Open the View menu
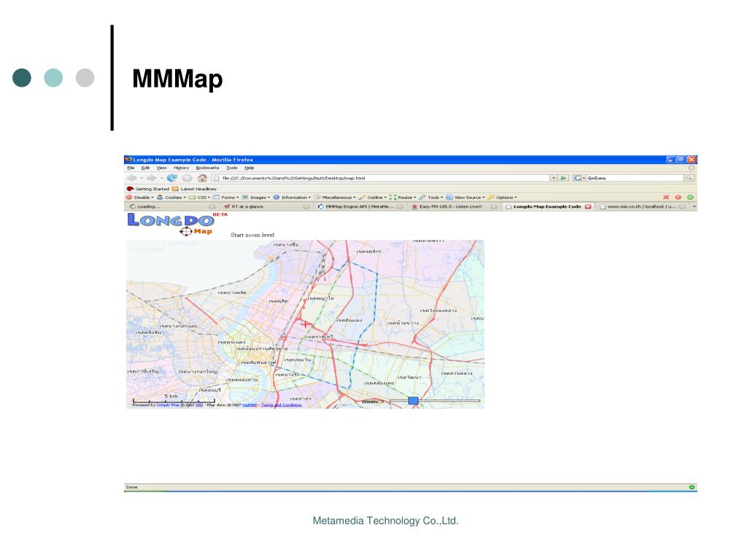Screen dimensions: 747x560 click(x=161, y=168)
